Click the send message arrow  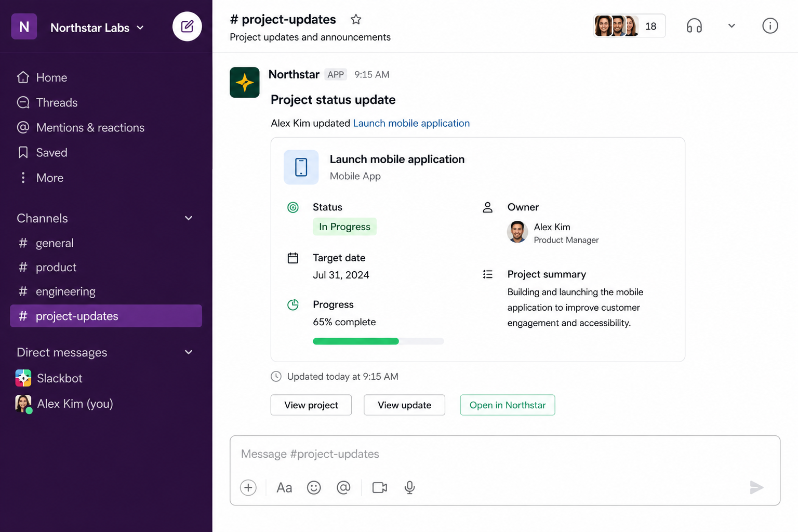[756, 487]
